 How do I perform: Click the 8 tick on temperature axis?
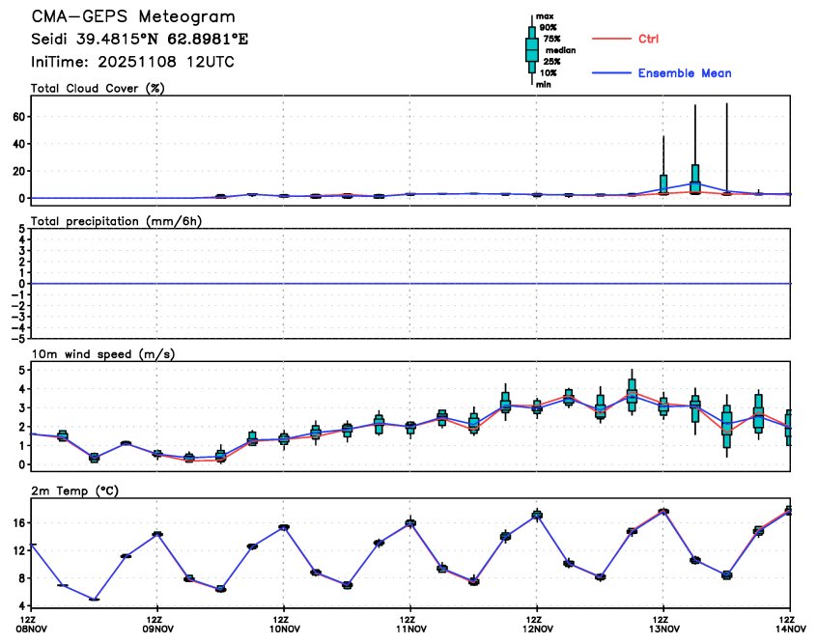(22, 578)
